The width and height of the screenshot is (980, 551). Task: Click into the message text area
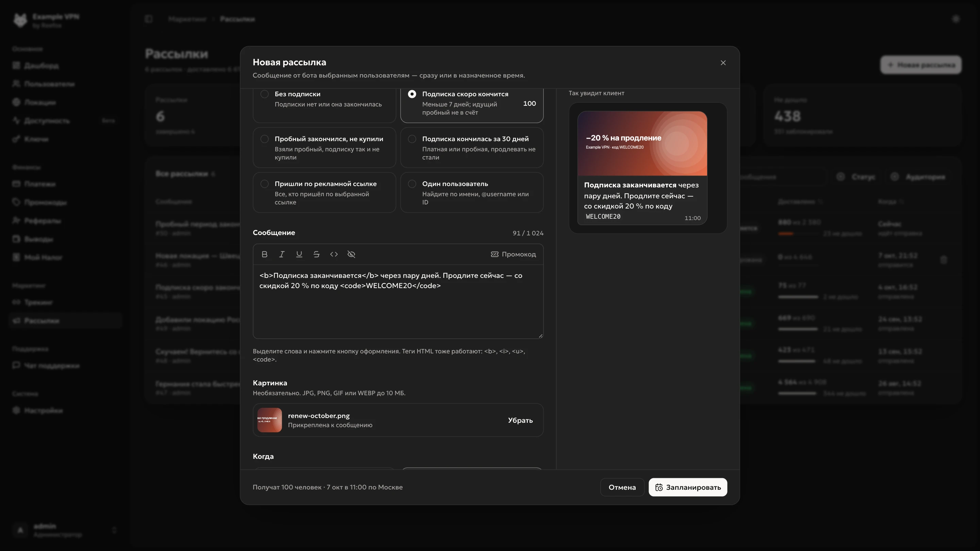click(x=398, y=302)
